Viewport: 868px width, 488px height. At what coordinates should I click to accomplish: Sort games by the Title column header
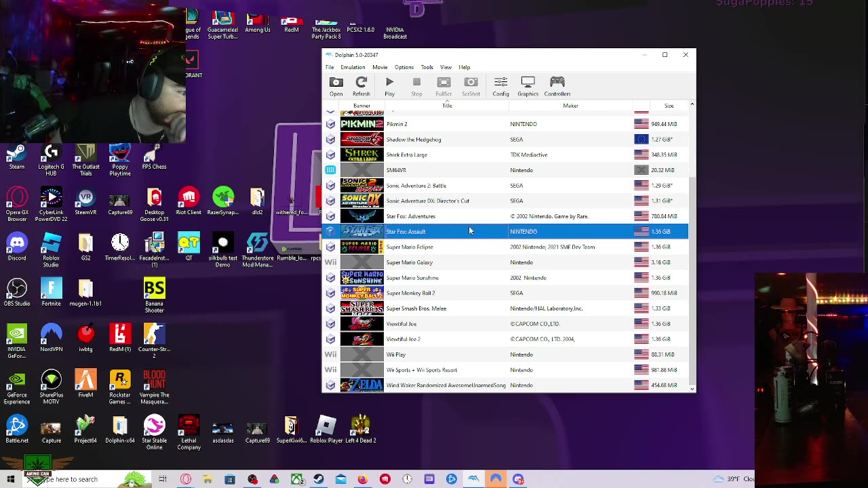[x=447, y=106]
